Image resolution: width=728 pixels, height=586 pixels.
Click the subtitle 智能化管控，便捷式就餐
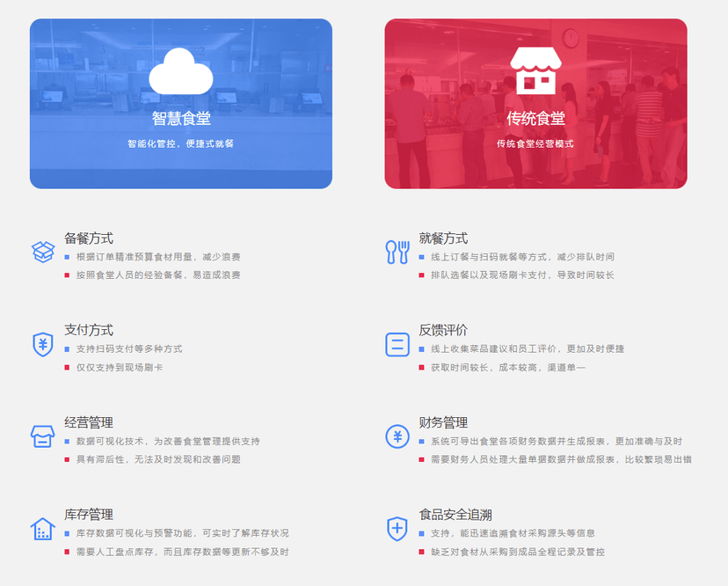[180, 144]
